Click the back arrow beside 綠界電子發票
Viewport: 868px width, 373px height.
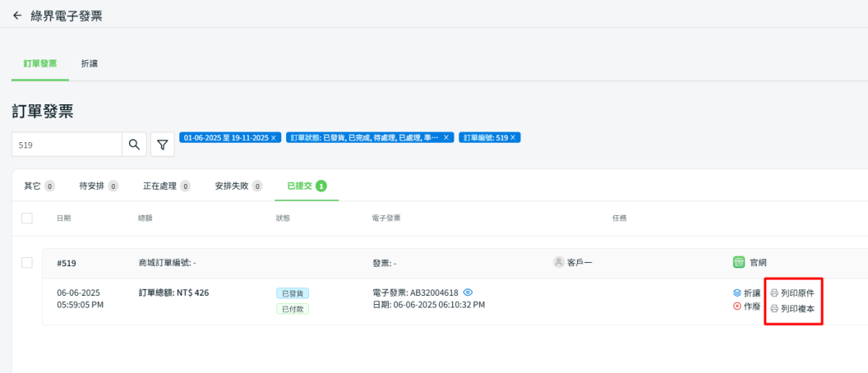pos(17,16)
